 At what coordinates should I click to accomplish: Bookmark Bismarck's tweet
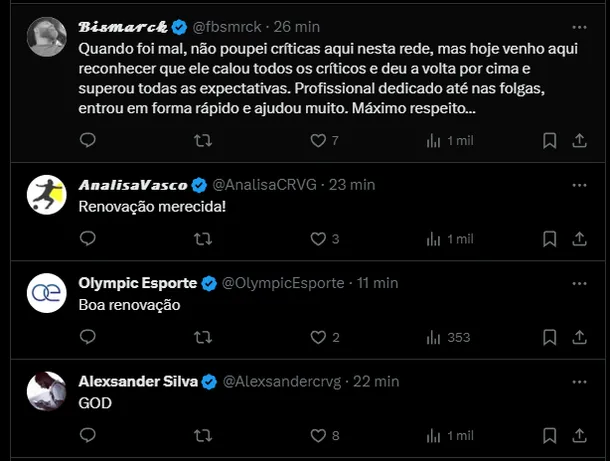(549, 141)
